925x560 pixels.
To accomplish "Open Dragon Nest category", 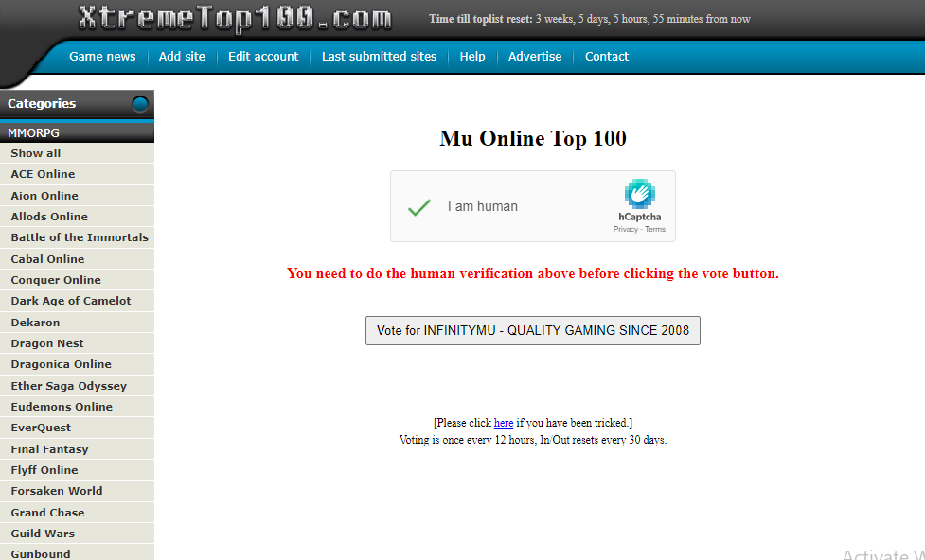I will pyautogui.click(x=77, y=343).
